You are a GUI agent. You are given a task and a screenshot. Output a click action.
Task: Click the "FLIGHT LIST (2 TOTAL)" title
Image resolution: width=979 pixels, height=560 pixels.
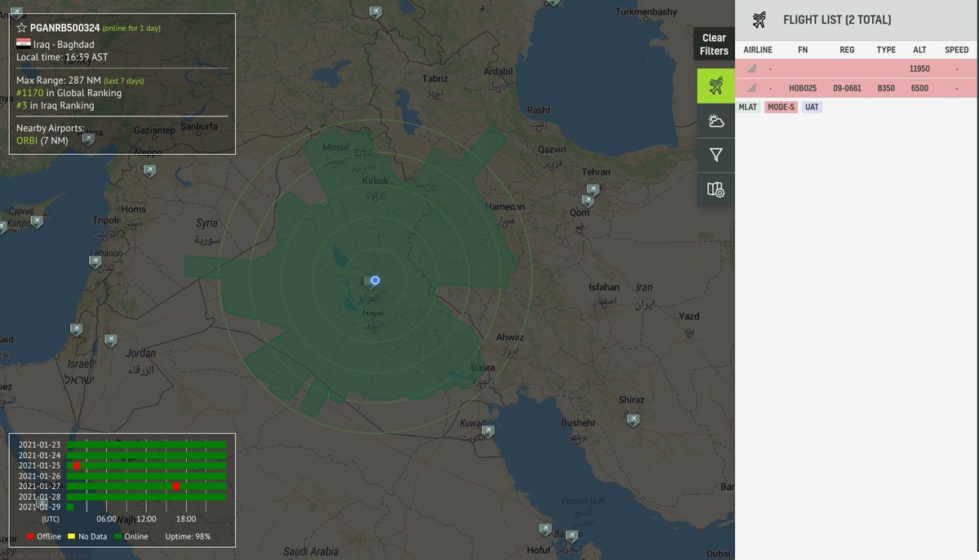837,20
